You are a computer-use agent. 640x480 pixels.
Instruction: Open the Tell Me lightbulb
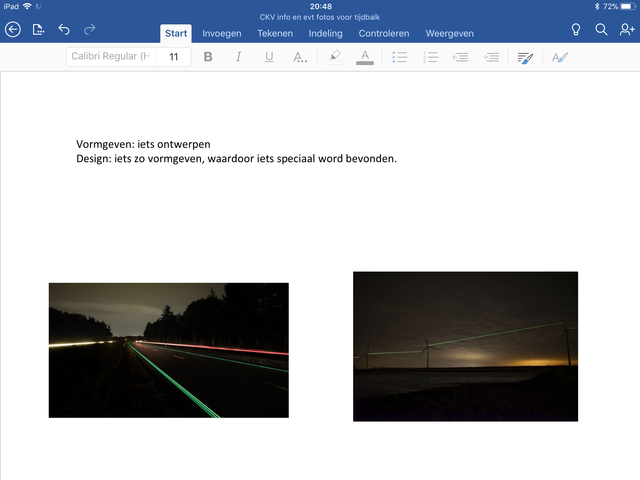tap(576, 30)
